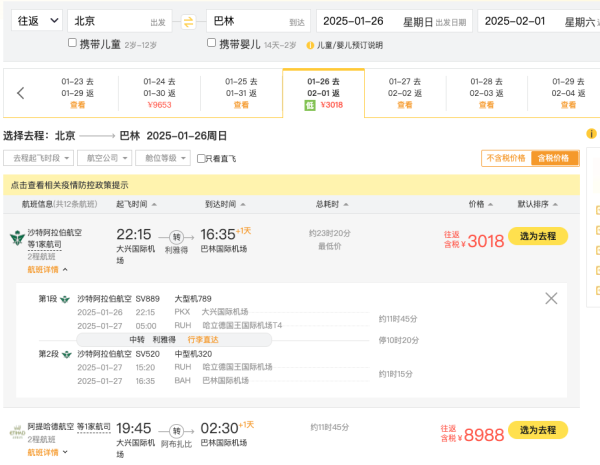Click 停10时20分 layover duration
The image size is (600, 465).
pos(398,340)
